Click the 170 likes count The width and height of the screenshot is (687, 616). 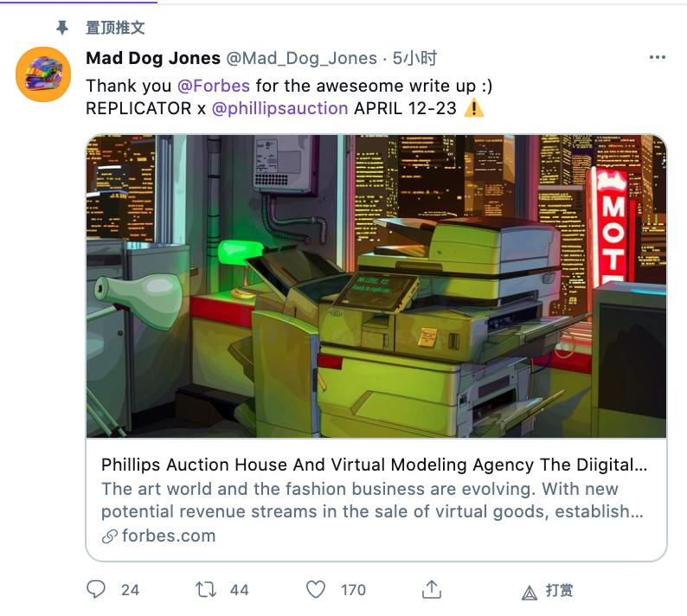pyautogui.click(x=353, y=590)
